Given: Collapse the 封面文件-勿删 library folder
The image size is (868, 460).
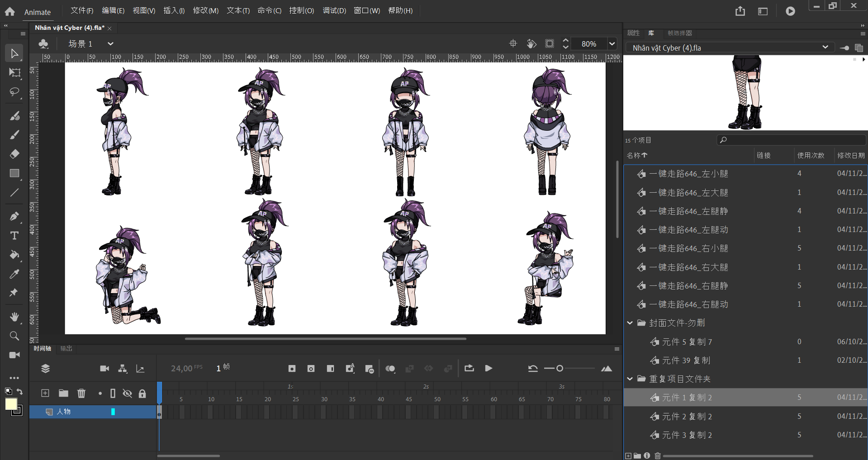Looking at the screenshot, I should point(630,323).
